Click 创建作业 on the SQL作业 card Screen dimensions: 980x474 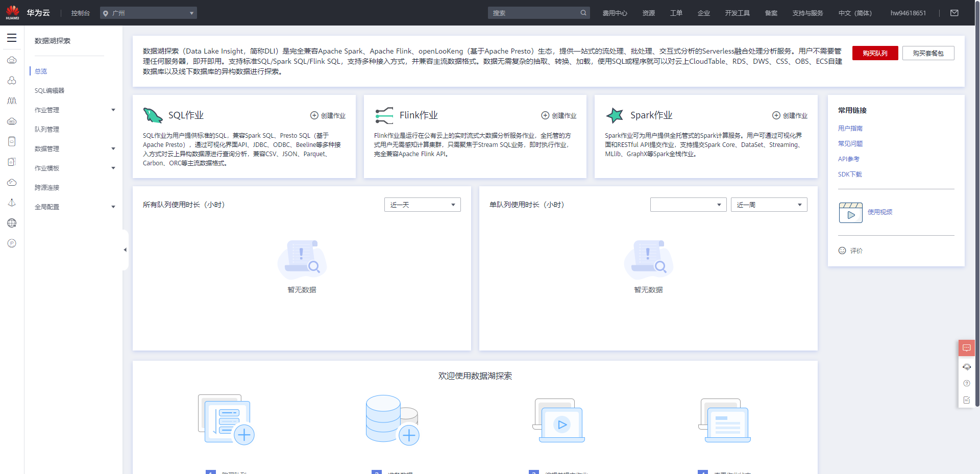coord(328,115)
